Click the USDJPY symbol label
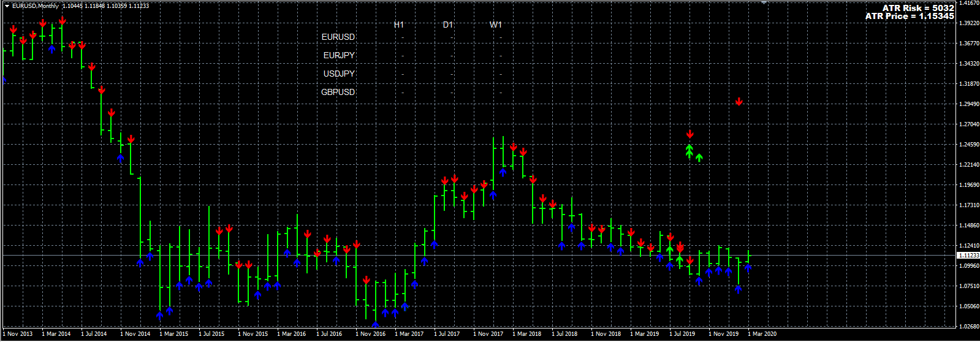 [x=339, y=74]
